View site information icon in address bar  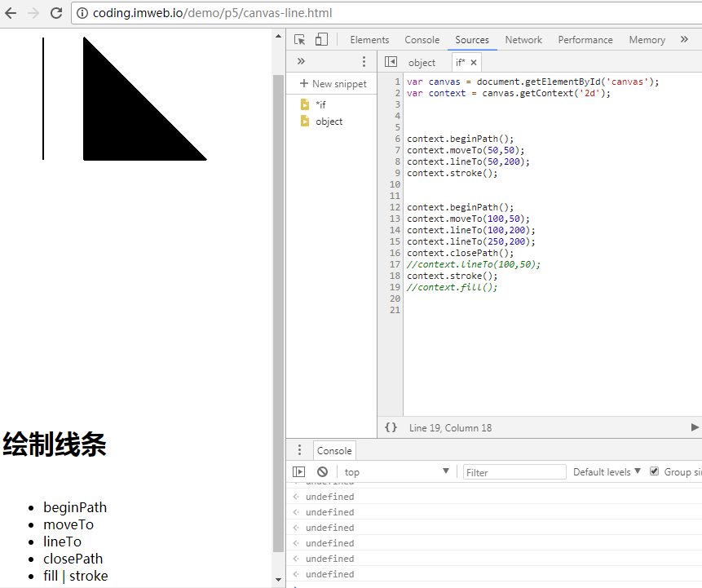pos(82,13)
